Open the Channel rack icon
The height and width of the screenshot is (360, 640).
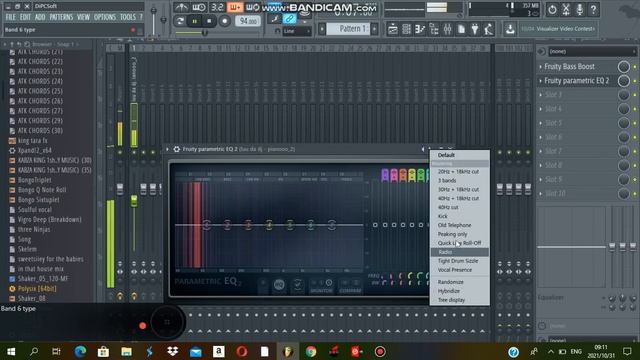tap(407, 29)
